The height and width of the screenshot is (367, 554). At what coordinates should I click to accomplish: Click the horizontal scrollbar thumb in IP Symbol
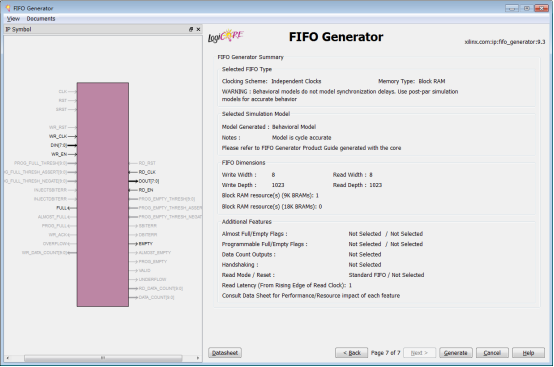pyautogui.click(x=103, y=358)
